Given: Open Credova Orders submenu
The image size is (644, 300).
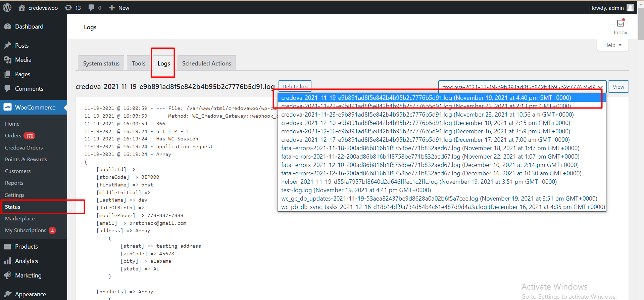Looking at the screenshot, I should click(24, 147).
